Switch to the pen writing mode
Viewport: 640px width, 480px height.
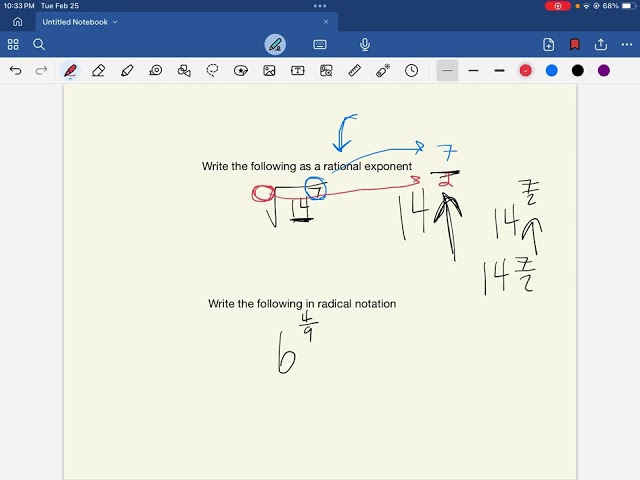click(275, 44)
